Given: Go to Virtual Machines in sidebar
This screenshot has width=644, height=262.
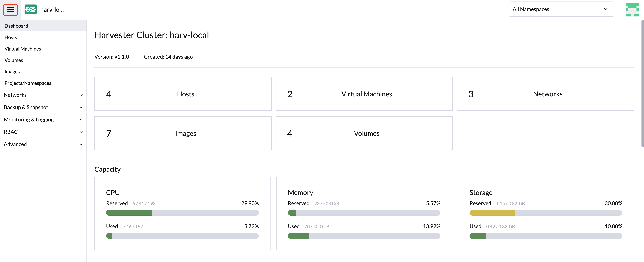Looking at the screenshot, I should 23,49.
